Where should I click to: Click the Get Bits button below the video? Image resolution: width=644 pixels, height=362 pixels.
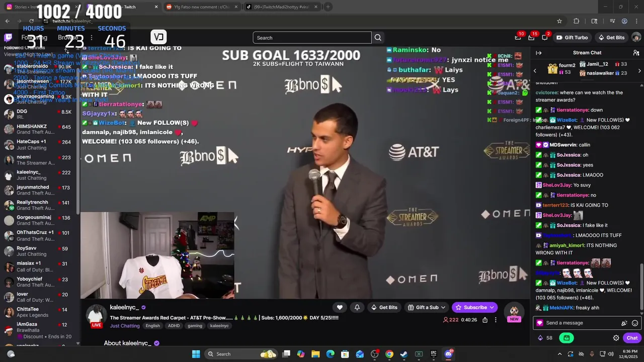click(384, 307)
